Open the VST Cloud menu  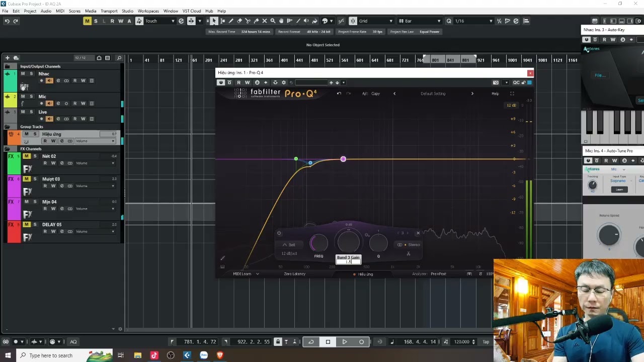pos(192,11)
